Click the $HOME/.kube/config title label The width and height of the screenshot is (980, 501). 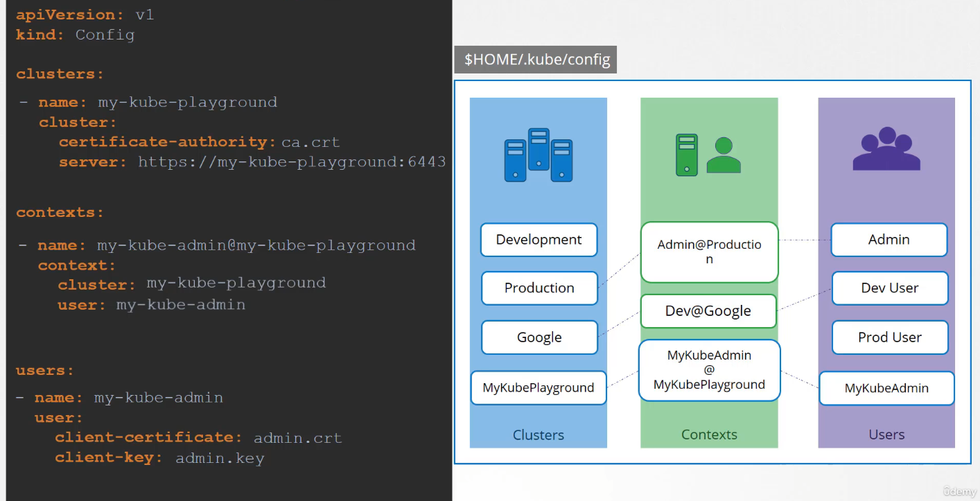point(536,60)
